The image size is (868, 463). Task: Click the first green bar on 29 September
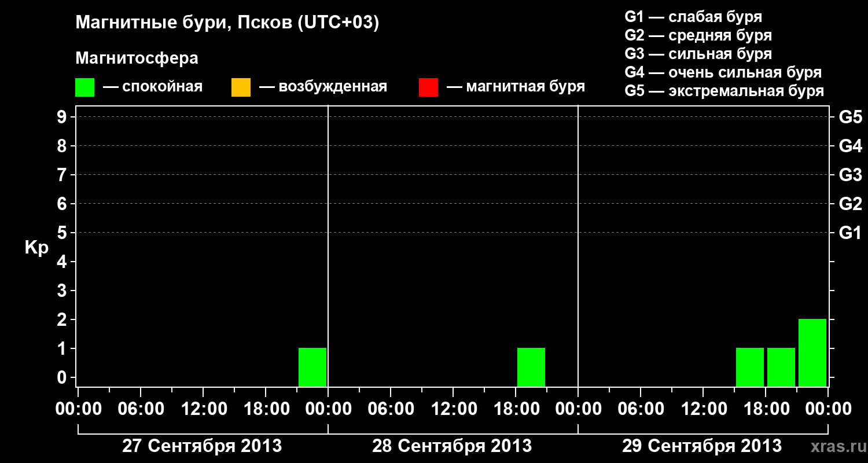click(750, 367)
